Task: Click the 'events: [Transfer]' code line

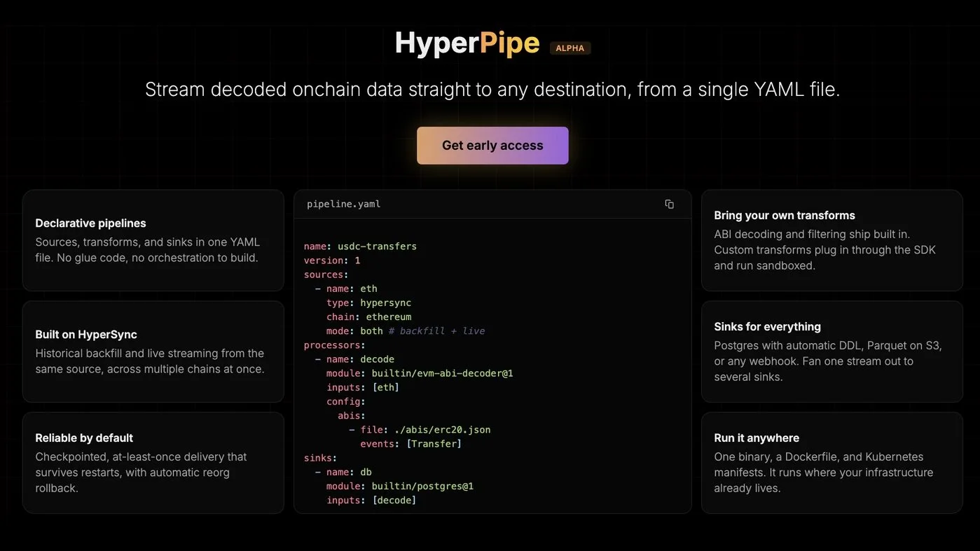Action: 411,444
